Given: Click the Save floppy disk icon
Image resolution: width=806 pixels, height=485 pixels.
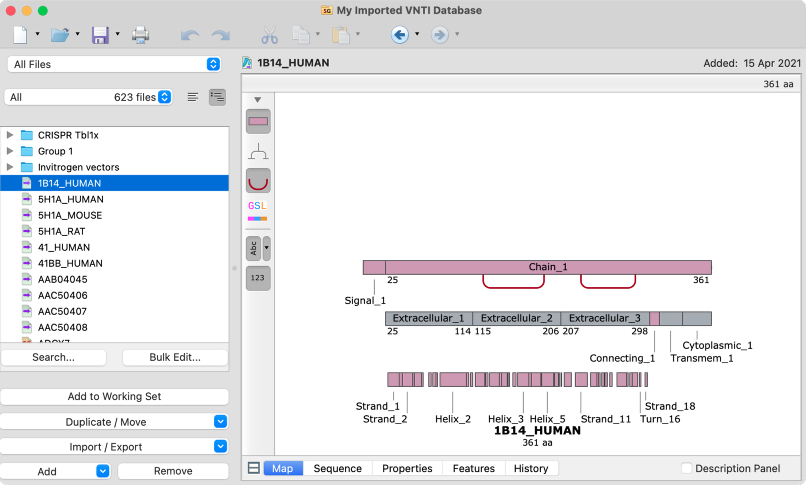Looking at the screenshot, I should (x=100, y=35).
